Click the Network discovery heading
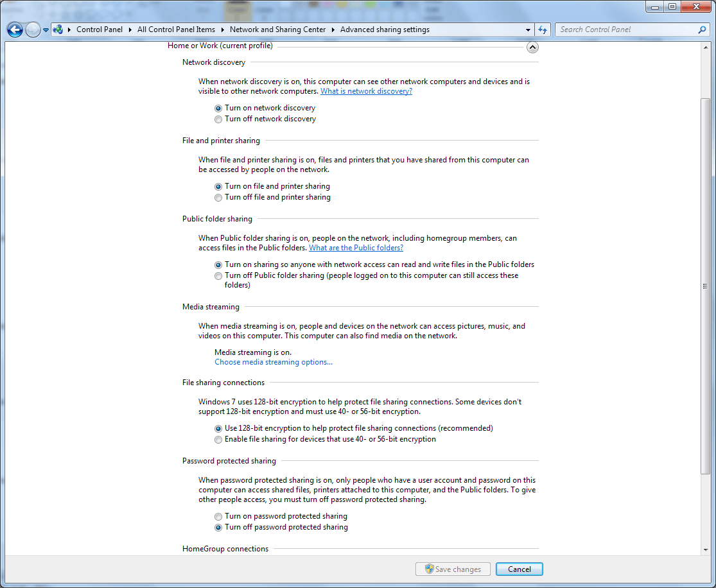 (x=214, y=62)
